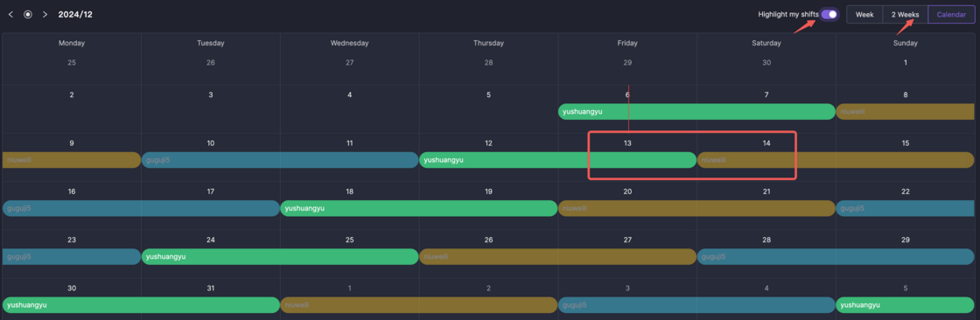This screenshot has height=320, width=980.
Task: Select date 15 in the calendar
Action: 905,143
